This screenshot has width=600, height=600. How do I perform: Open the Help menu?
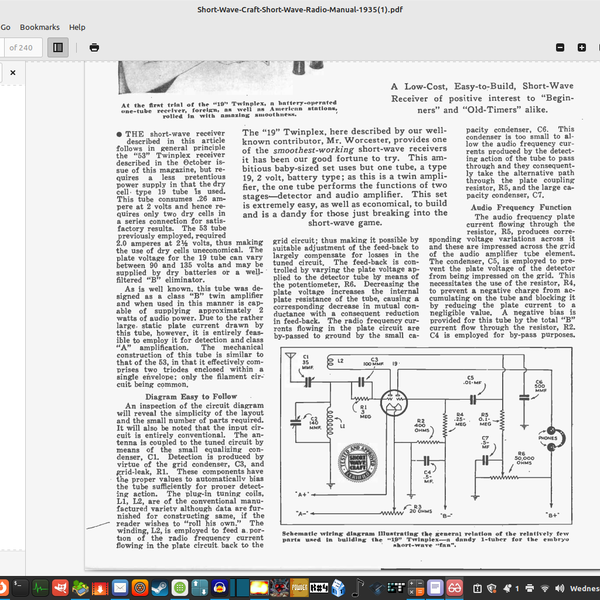click(x=77, y=27)
